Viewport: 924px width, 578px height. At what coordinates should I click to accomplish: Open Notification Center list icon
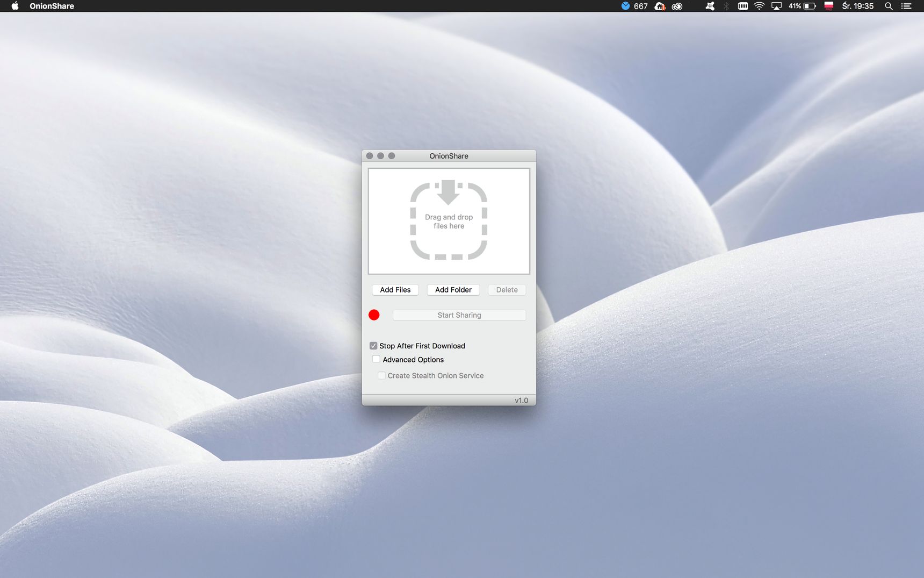point(906,6)
